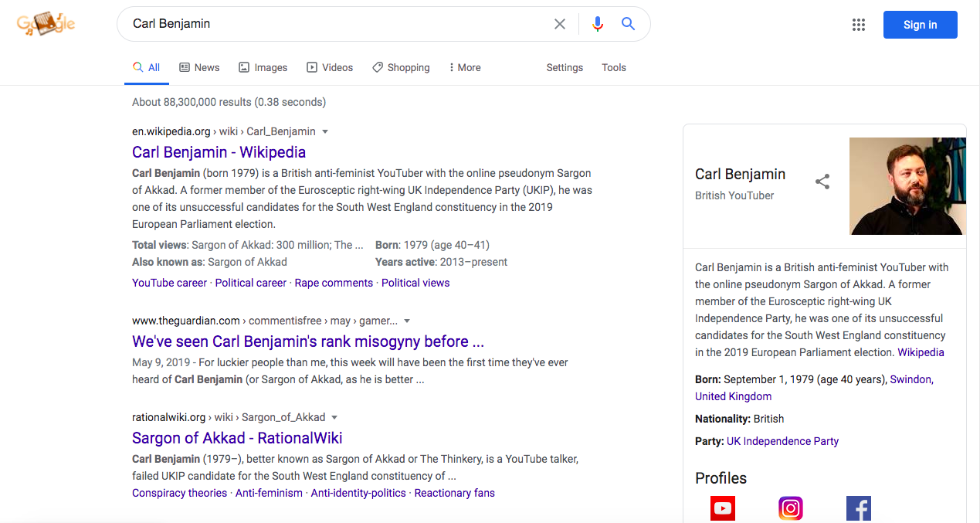Screen dimensions: 980x523
Task: Click the Sign in button
Action: (x=921, y=25)
